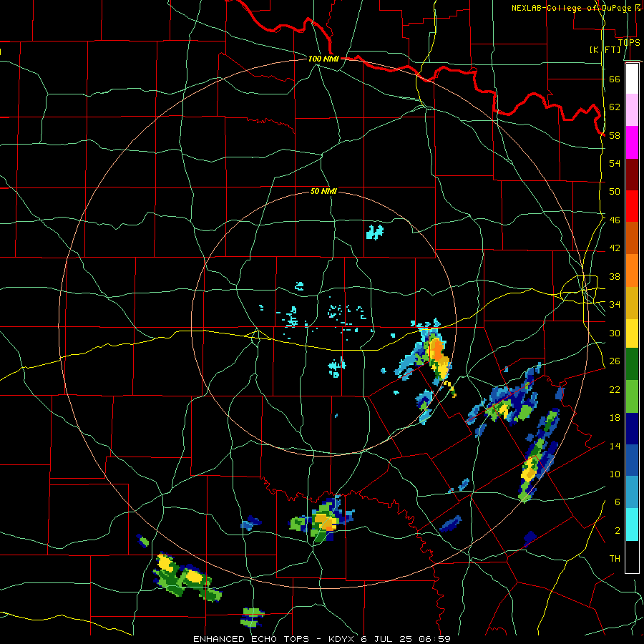
Task: Pick the cyan legend swatch
Action: pyautogui.click(x=632, y=525)
